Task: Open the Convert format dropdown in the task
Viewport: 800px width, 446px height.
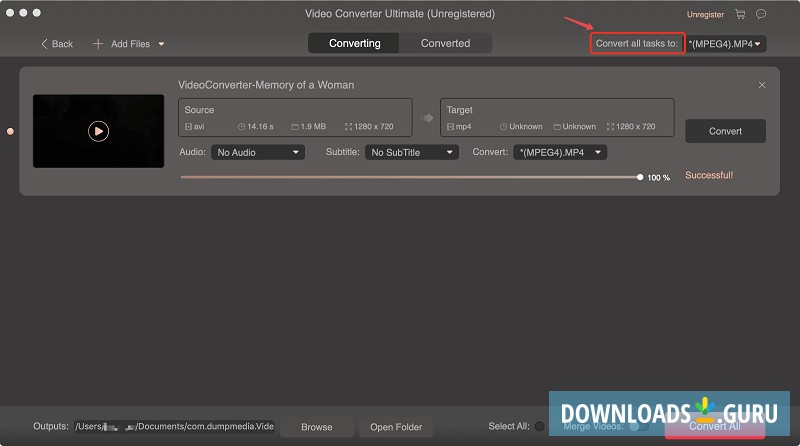Action: 560,152
